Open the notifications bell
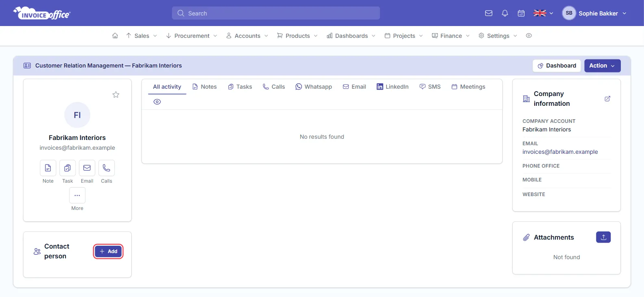644x297 pixels. pos(505,13)
